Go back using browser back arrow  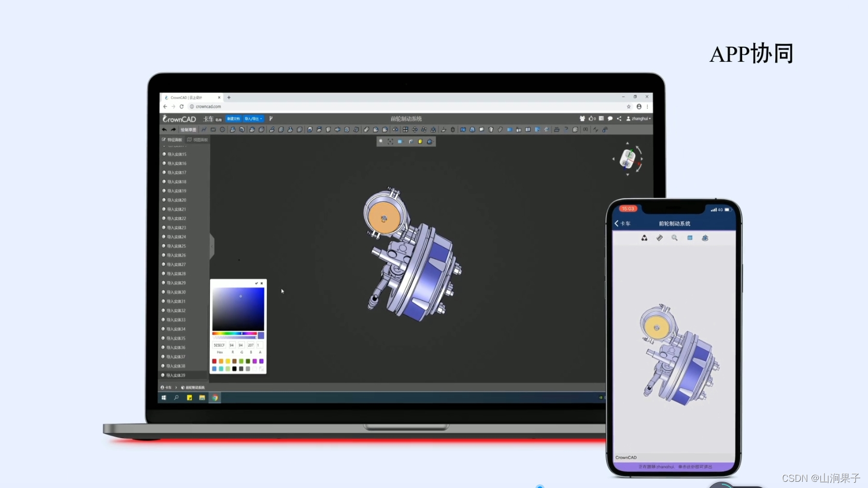(165, 107)
